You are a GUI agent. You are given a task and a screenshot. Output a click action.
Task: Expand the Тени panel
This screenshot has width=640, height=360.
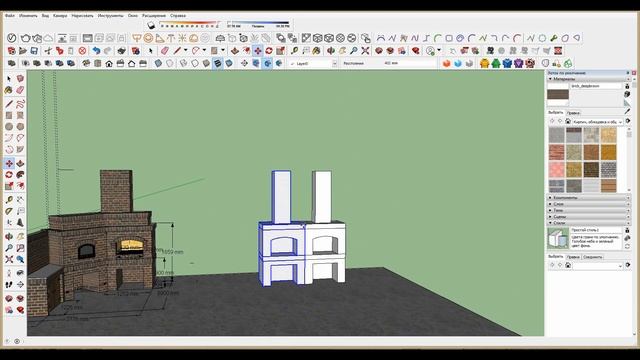coord(588,210)
